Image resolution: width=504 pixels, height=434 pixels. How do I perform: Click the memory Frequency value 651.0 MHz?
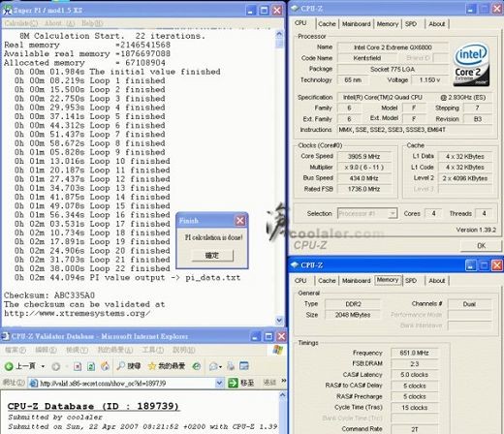click(x=414, y=353)
